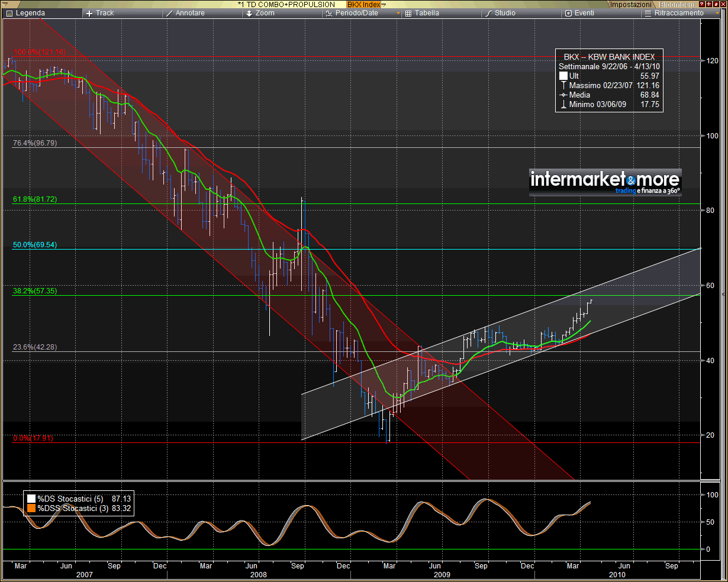Click the white %DS Stocastici swatch

pyautogui.click(x=31, y=499)
